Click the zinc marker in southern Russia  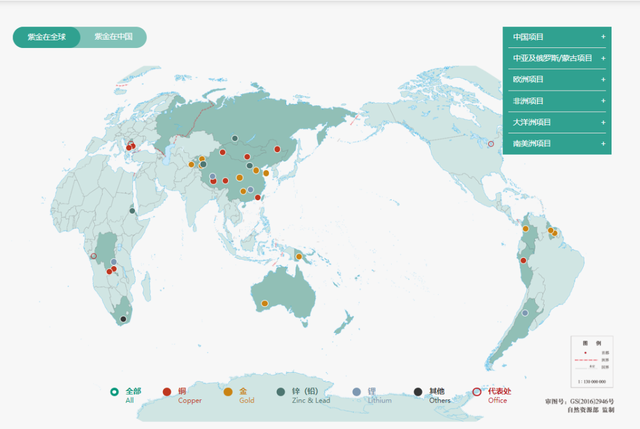(235, 138)
